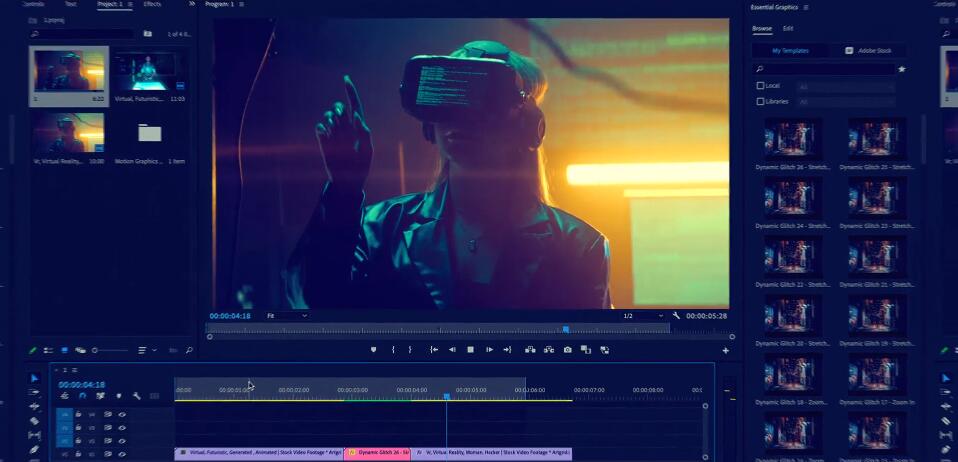Click the favorites star in Essential Graphics
This screenshot has height=462, width=958.
coord(901,69)
